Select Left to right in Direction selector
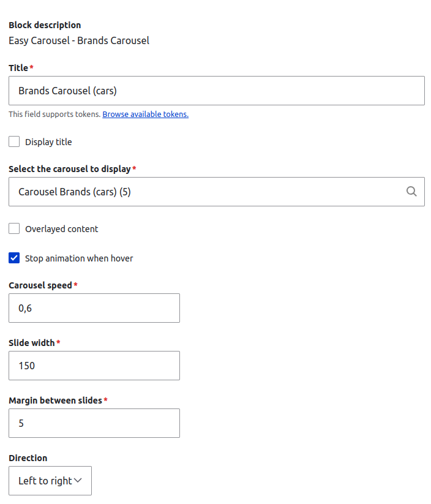The height and width of the screenshot is (504, 431). [x=50, y=481]
